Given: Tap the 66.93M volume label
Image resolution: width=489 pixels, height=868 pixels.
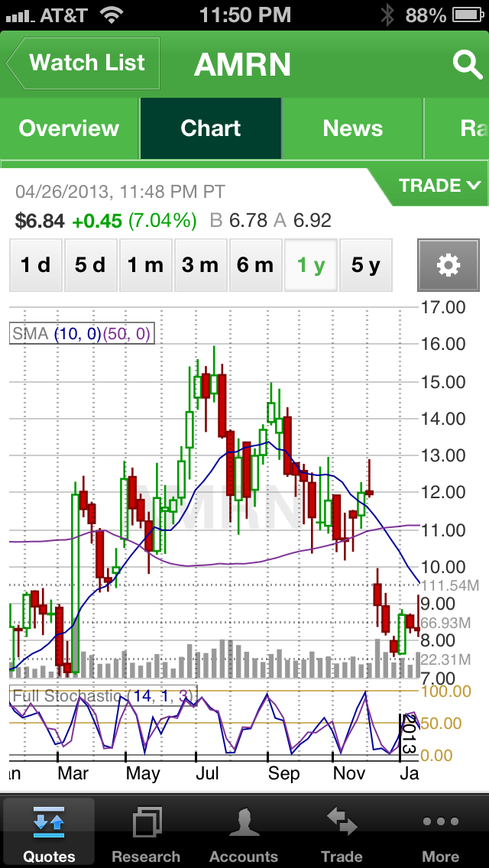Looking at the screenshot, I should coord(445,623).
